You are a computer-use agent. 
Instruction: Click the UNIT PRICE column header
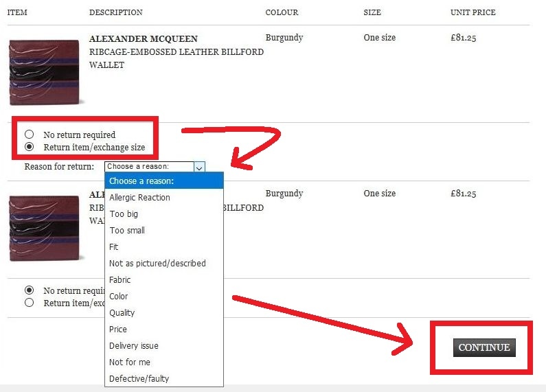tap(473, 12)
